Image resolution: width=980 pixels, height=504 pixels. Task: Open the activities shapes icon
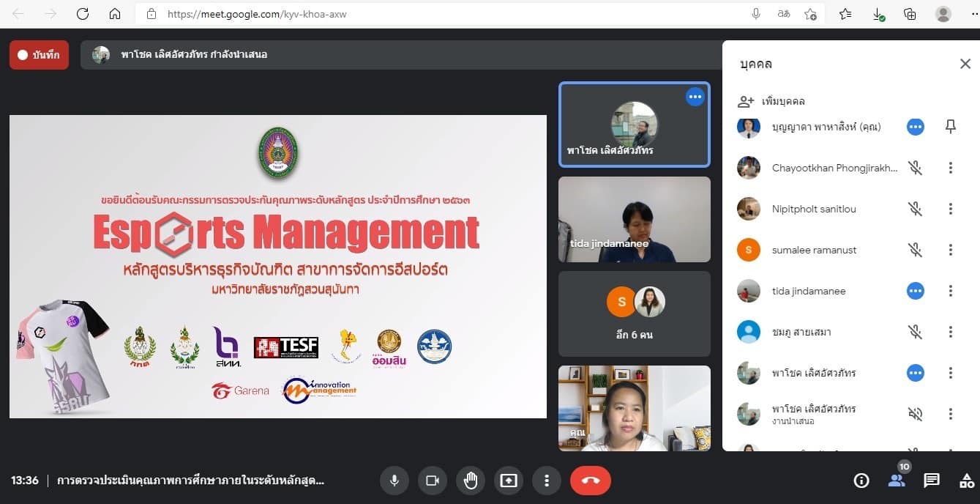[966, 481]
